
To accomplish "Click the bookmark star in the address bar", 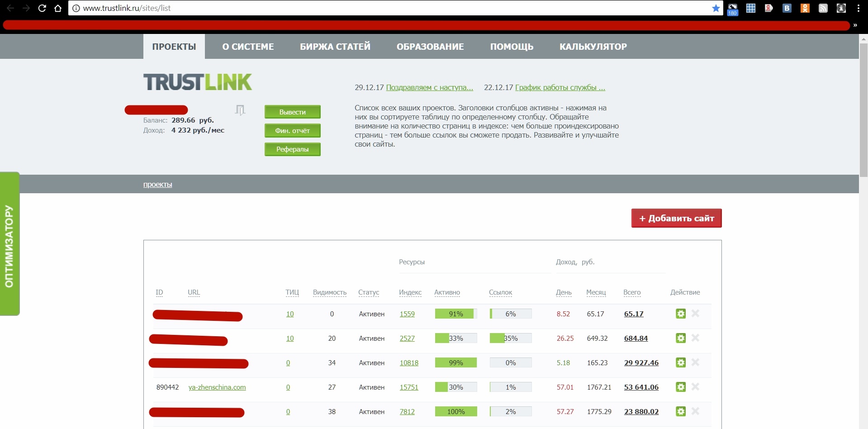I will pos(716,8).
